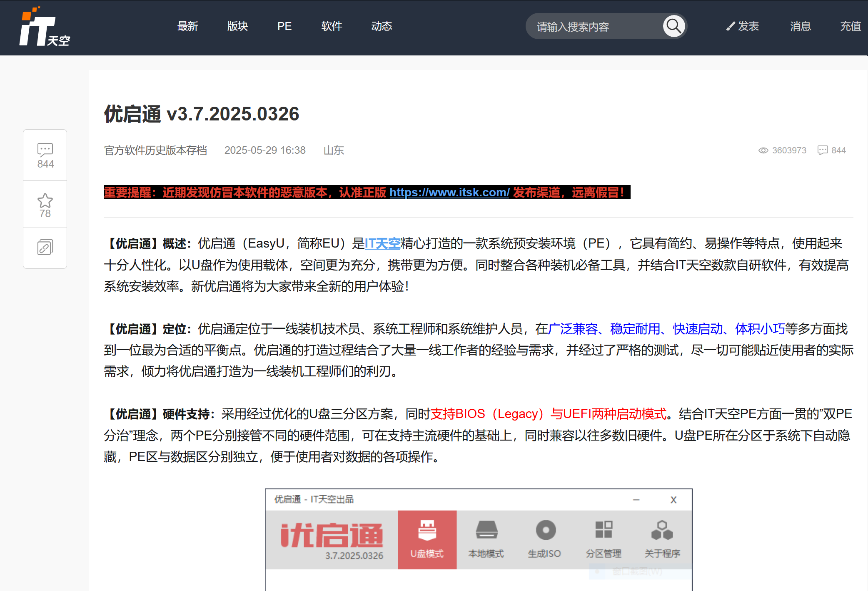The height and width of the screenshot is (591, 868).
Task: Open 消息 messages
Action: [801, 26]
